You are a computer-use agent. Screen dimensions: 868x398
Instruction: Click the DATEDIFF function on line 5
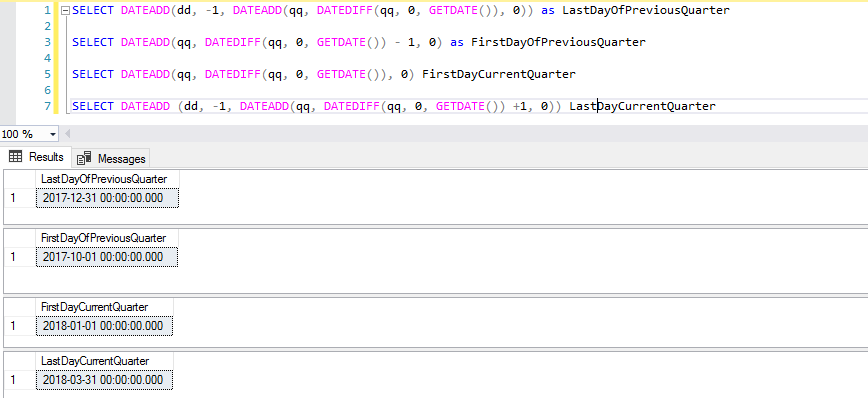point(232,74)
